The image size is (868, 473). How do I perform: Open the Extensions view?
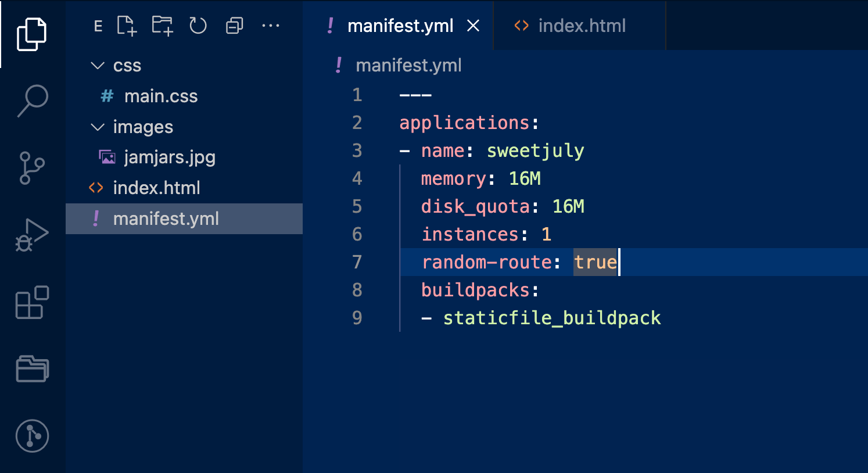coord(32,302)
